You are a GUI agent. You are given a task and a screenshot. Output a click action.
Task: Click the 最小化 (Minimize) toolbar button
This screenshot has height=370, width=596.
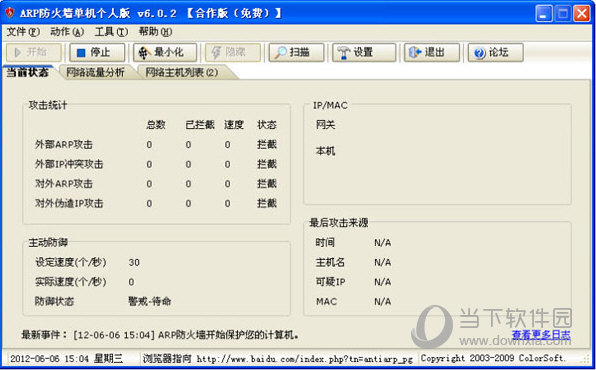pyautogui.click(x=165, y=52)
